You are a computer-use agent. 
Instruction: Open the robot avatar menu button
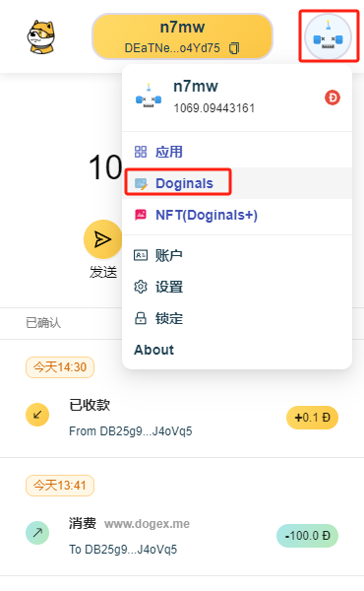click(x=329, y=37)
